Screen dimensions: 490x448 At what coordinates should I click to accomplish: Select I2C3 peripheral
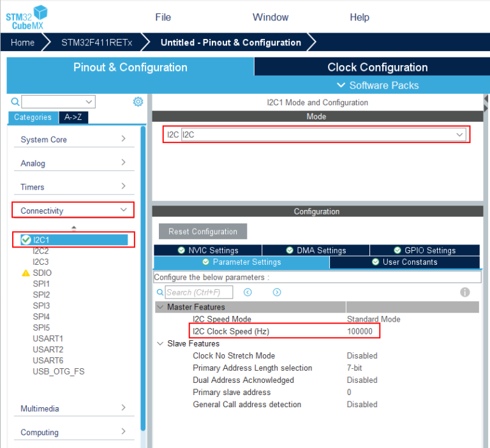tap(41, 262)
